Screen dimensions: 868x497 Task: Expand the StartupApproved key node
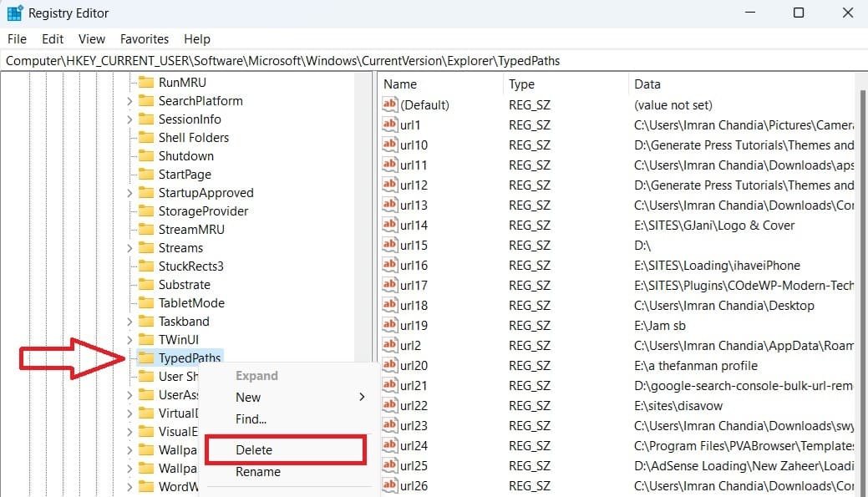(129, 193)
